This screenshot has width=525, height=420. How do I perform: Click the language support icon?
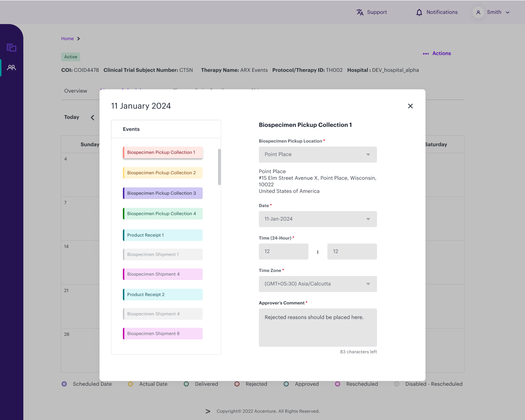360,12
